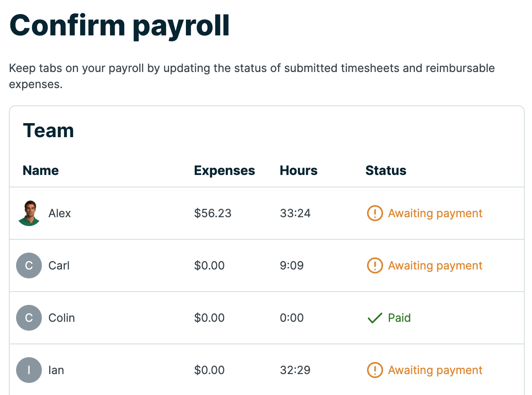This screenshot has width=532, height=395.
Task: Open Alex's Awaiting payment status
Action: click(x=435, y=213)
